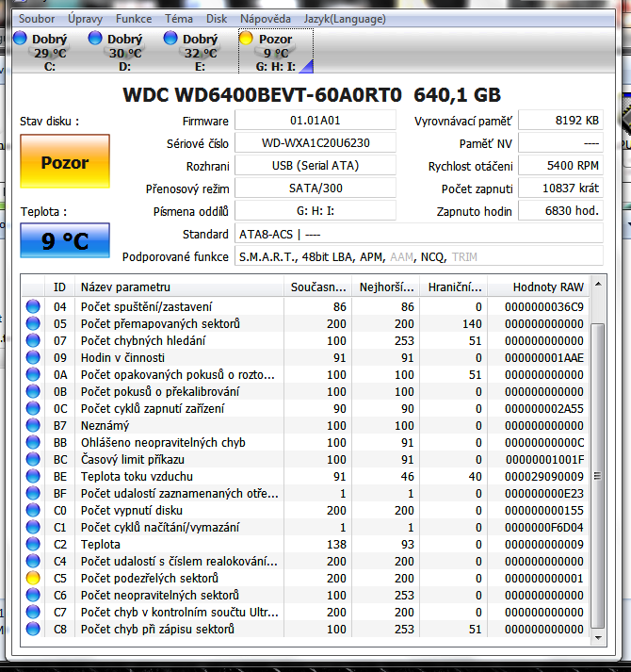Click status icon for 0C Počet cyklů zapnutí
Viewport: 631px width, 672px height.
point(33,408)
